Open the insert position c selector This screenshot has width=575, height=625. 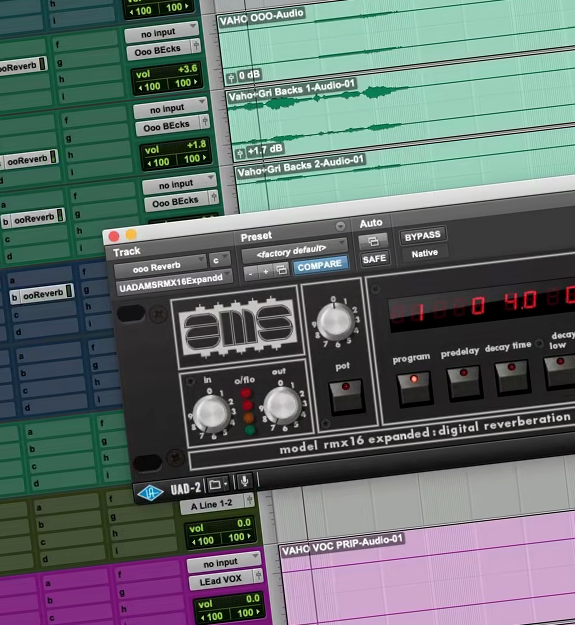[218, 260]
